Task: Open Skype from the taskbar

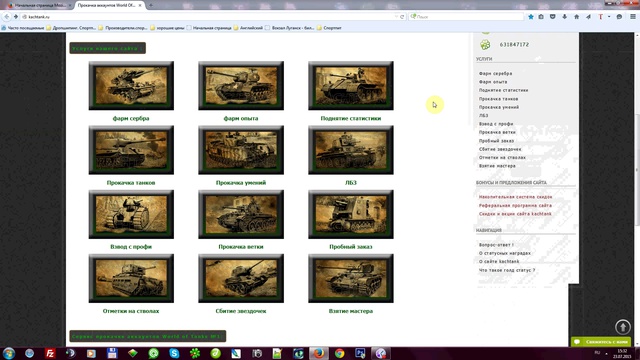Action: pos(174,353)
